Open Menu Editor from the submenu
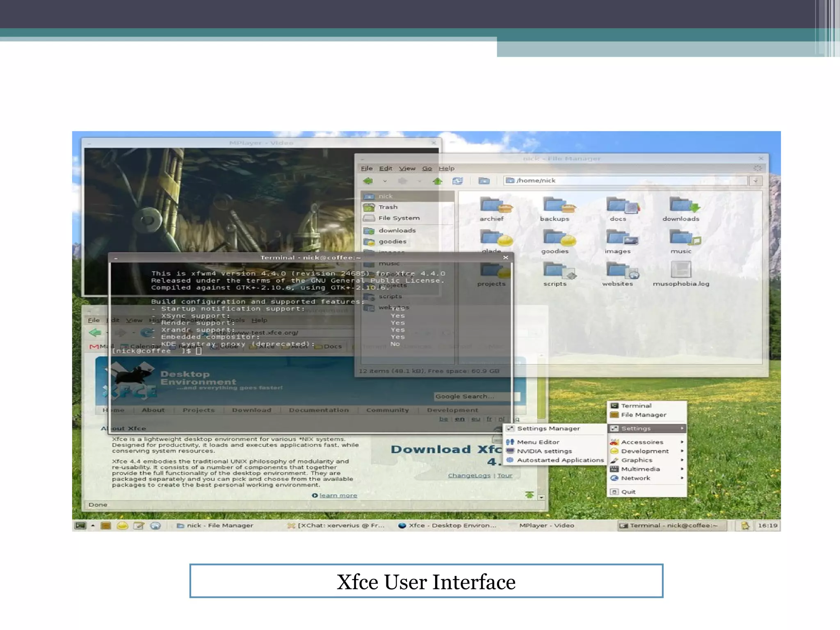 click(x=555, y=442)
